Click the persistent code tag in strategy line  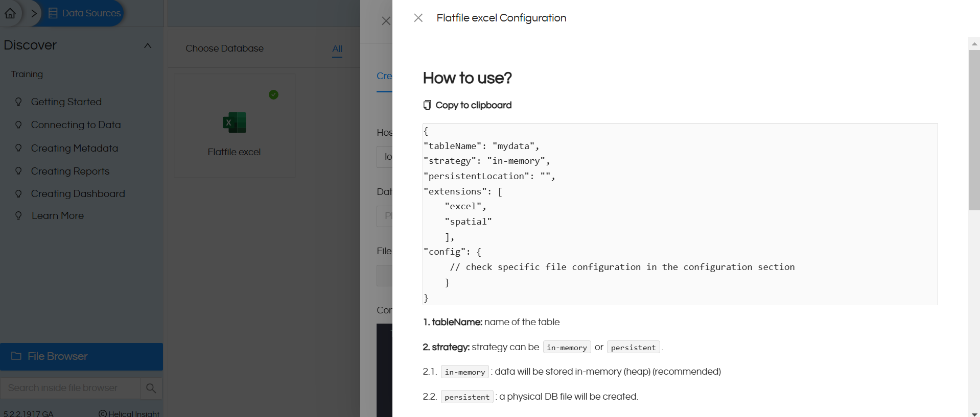pos(633,347)
